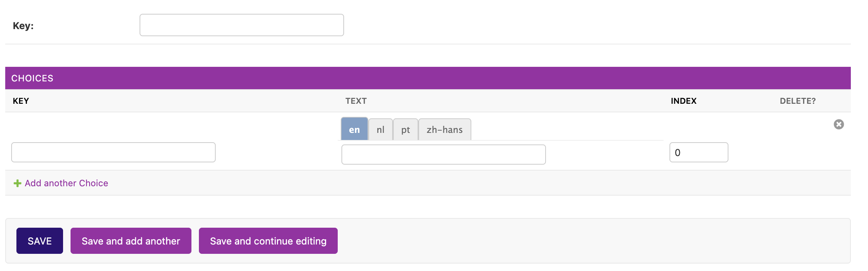Open the pt language tab

405,130
